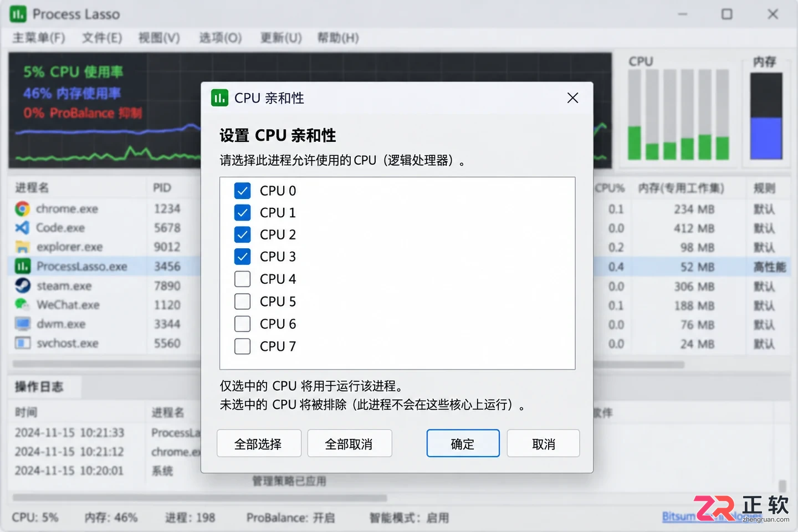
Task: Confirm with the 确定 button
Action: [463, 443]
